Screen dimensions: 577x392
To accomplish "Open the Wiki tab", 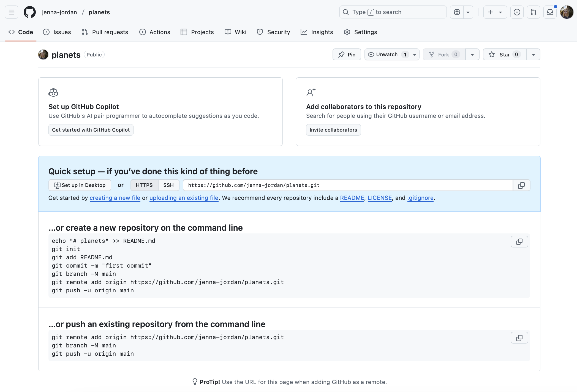I will click(x=235, y=32).
